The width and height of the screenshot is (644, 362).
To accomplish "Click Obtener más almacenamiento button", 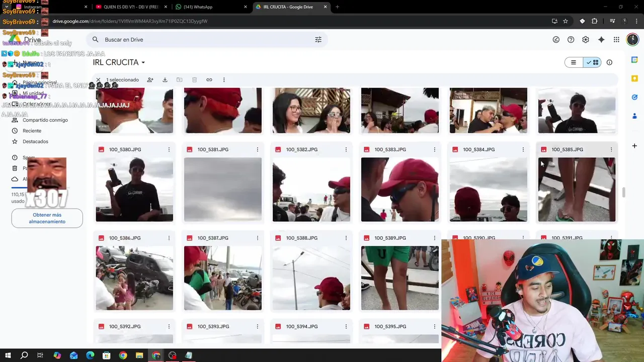I will (x=47, y=218).
